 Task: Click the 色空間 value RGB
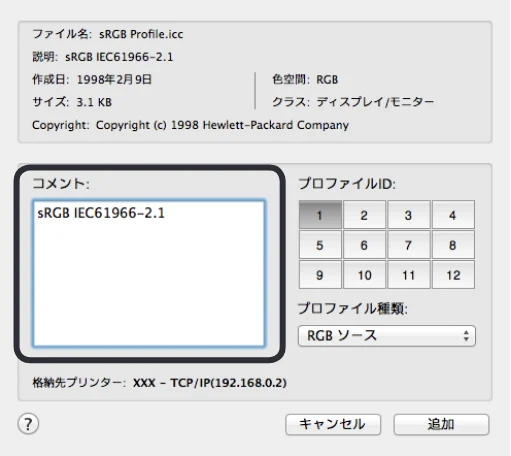327,80
